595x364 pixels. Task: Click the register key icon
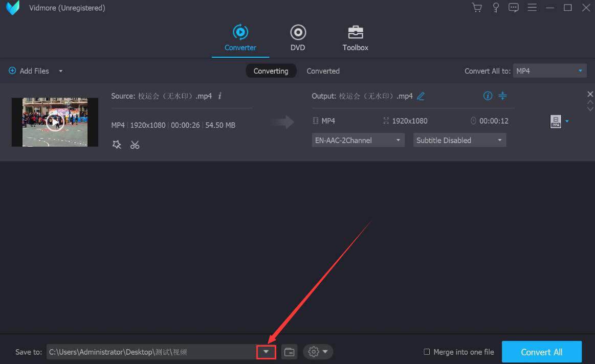(x=496, y=8)
